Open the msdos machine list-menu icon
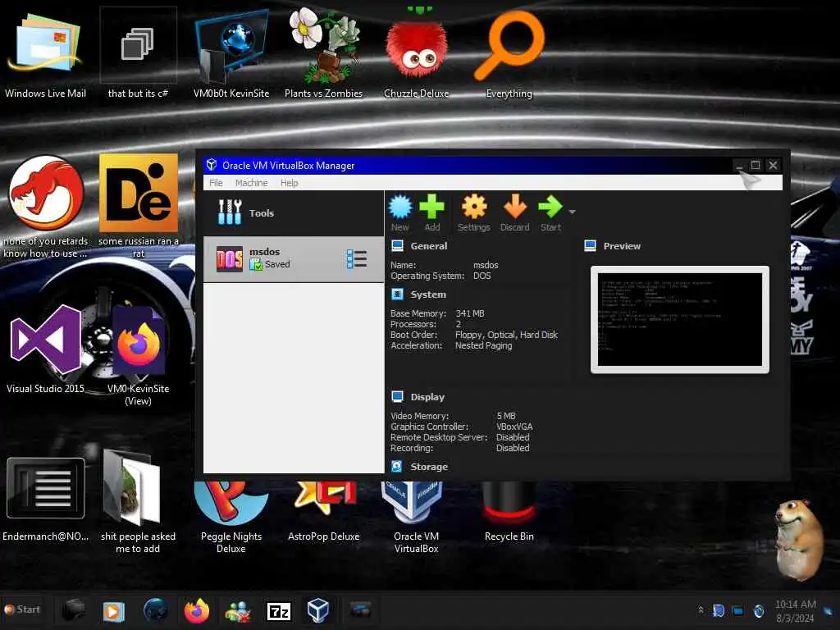The width and height of the screenshot is (840, 630). click(357, 259)
